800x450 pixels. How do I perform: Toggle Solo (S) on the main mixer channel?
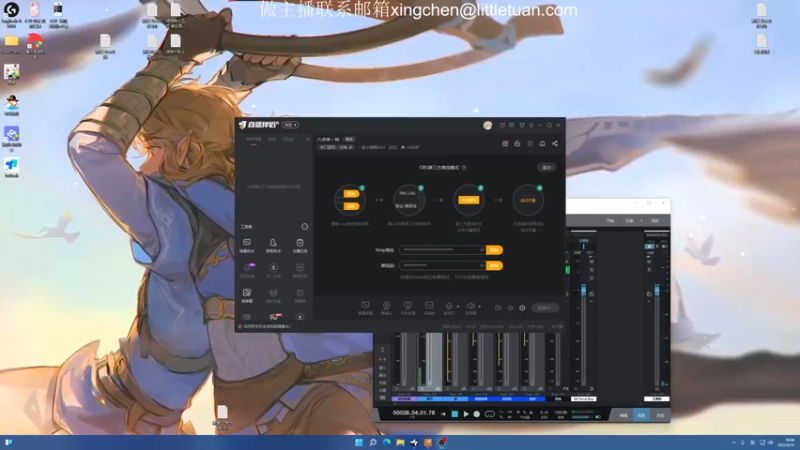pos(591,269)
